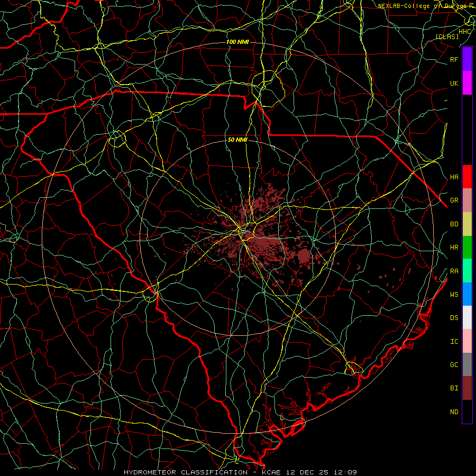Click the DS legend label

tap(454, 318)
